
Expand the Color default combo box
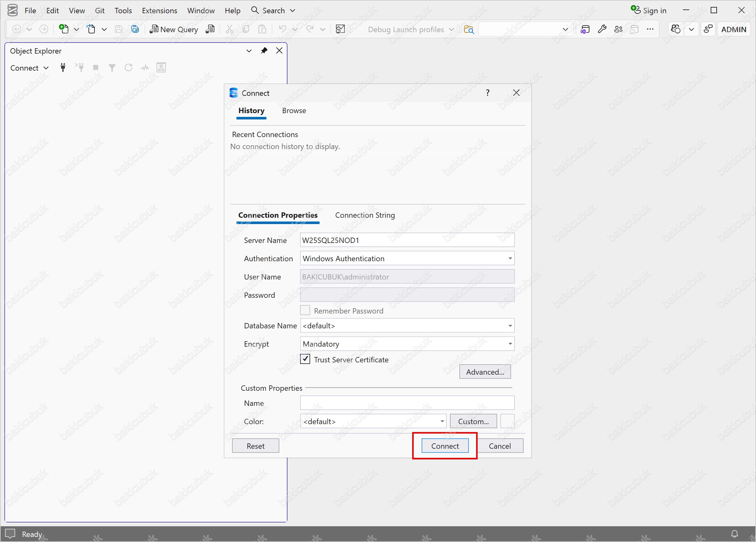click(442, 421)
